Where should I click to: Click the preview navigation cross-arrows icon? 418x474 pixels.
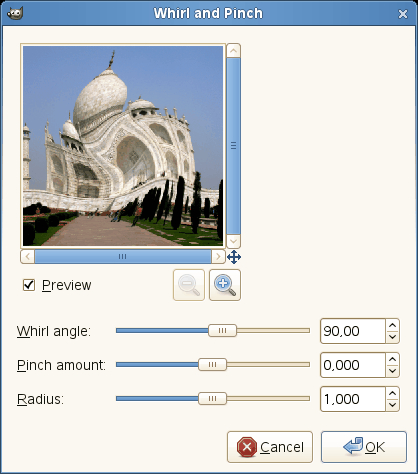click(234, 257)
